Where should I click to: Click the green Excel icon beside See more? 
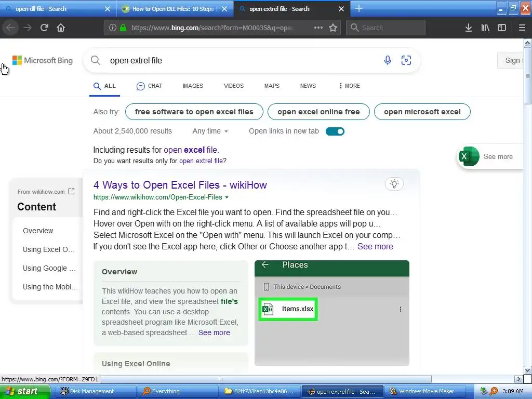tap(468, 156)
